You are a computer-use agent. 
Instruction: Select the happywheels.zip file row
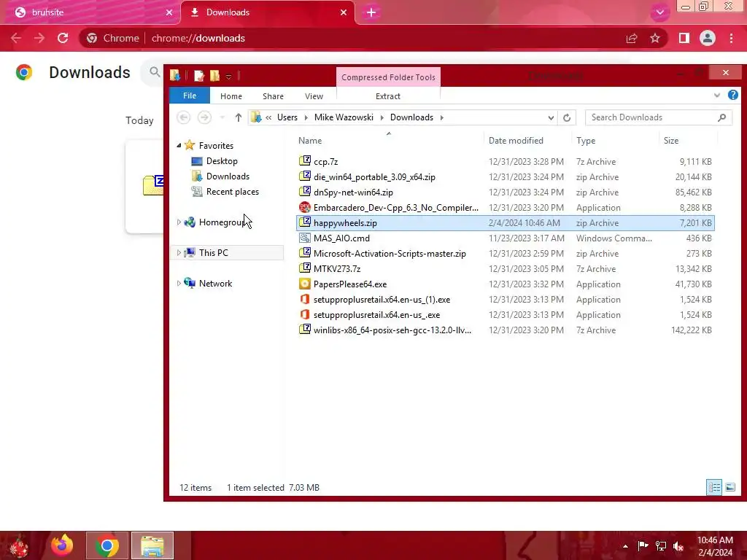[506, 223]
